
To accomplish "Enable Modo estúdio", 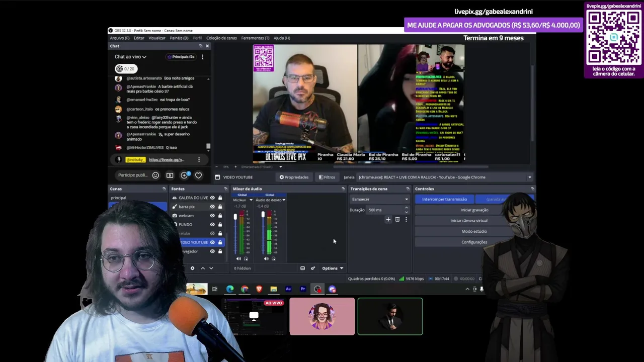I will tap(474, 231).
